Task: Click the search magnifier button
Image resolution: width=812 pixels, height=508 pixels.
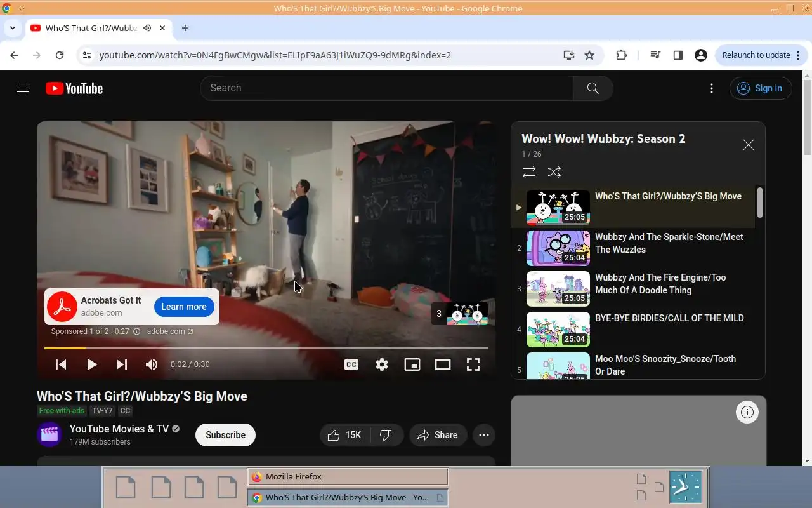Action: pos(593,88)
